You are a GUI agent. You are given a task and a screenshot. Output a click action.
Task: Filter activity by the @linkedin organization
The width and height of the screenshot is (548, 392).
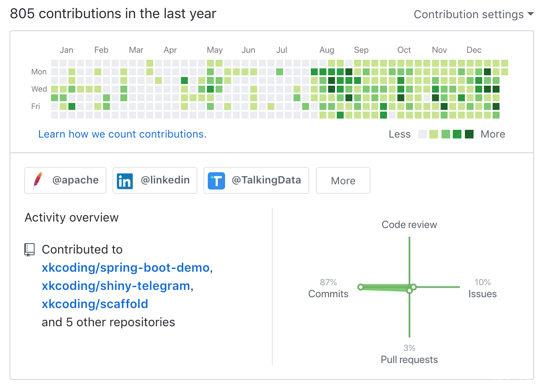pyautogui.click(x=155, y=180)
